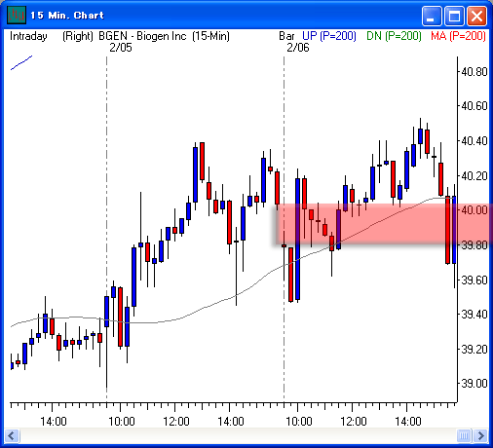The width and height of the screenshot is (493, 448).
Task: Click the 12:00 time label on 2/05
Action: pos(175,422)
